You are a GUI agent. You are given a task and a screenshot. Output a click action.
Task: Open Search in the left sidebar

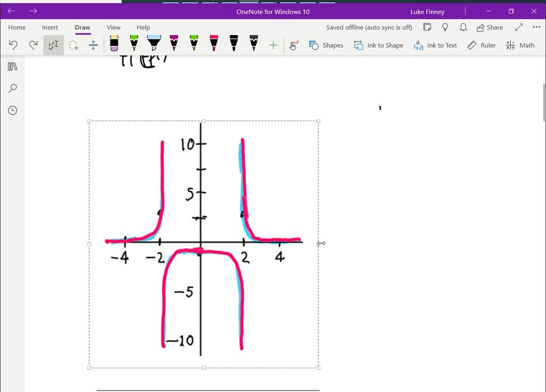(12, 88)
